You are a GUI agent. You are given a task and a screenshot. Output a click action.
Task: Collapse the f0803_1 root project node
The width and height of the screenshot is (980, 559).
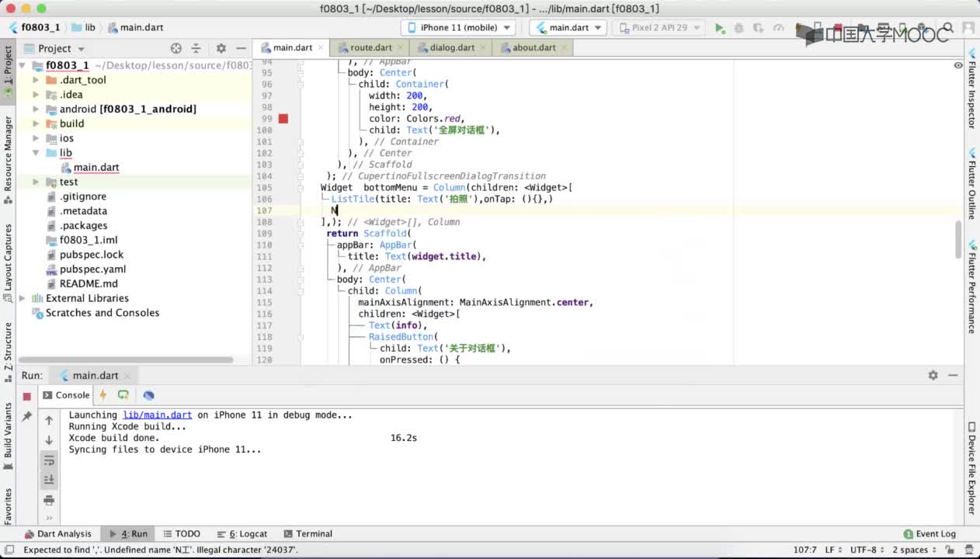point(23,65)
